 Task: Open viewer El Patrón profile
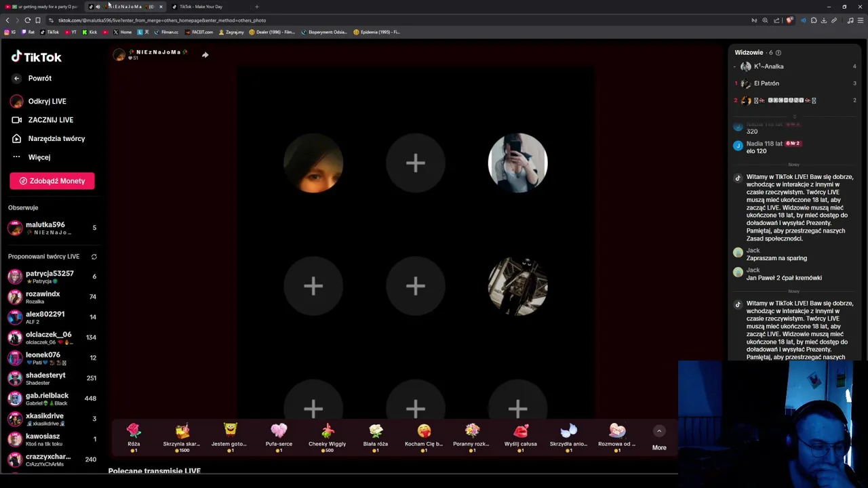795,83
